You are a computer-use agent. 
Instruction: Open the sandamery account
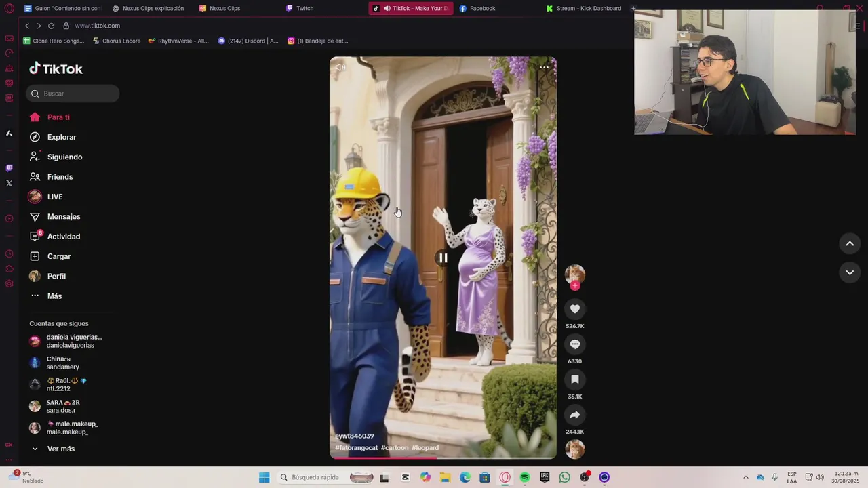[54, 363]
